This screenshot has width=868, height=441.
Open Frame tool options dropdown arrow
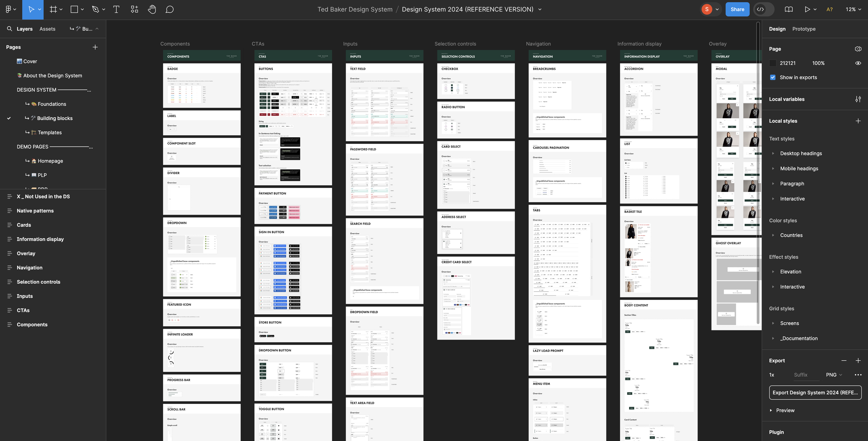(x=61, y=9)
